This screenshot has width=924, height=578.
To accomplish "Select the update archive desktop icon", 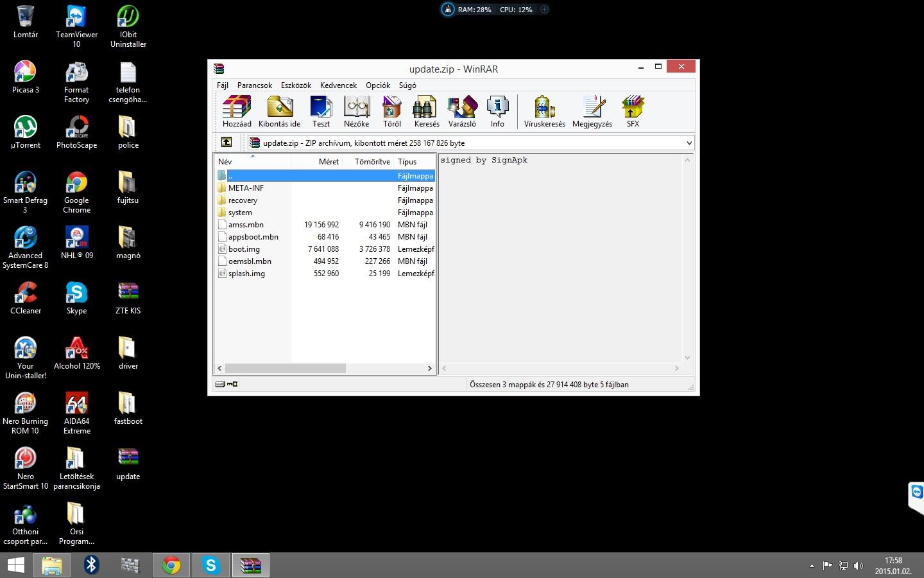I will coord(128,464).
